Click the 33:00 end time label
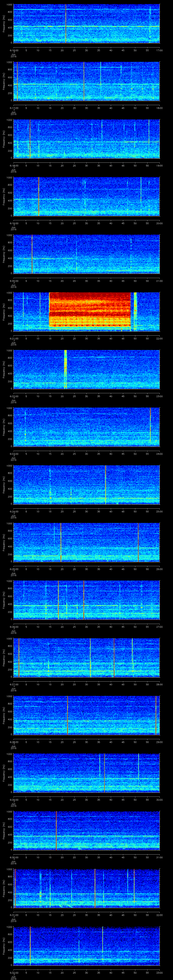This screenshot has height=980, width=173. coord(159,972)
